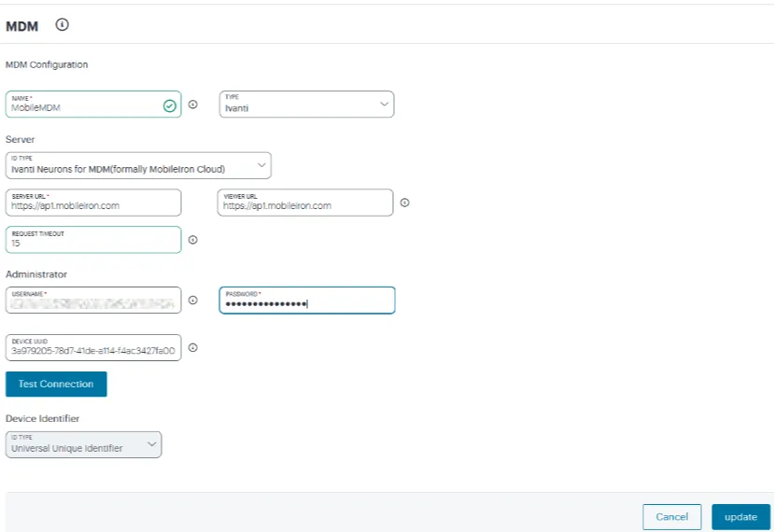
Task: Select the Request Timeout field showing 15
Action: (93, 240)
